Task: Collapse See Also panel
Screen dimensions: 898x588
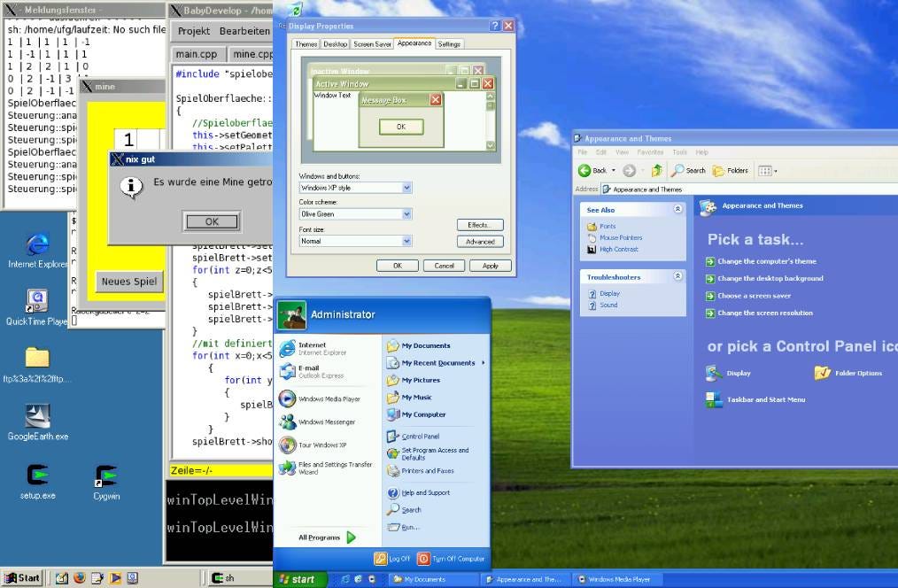Action: click(677, 209)
